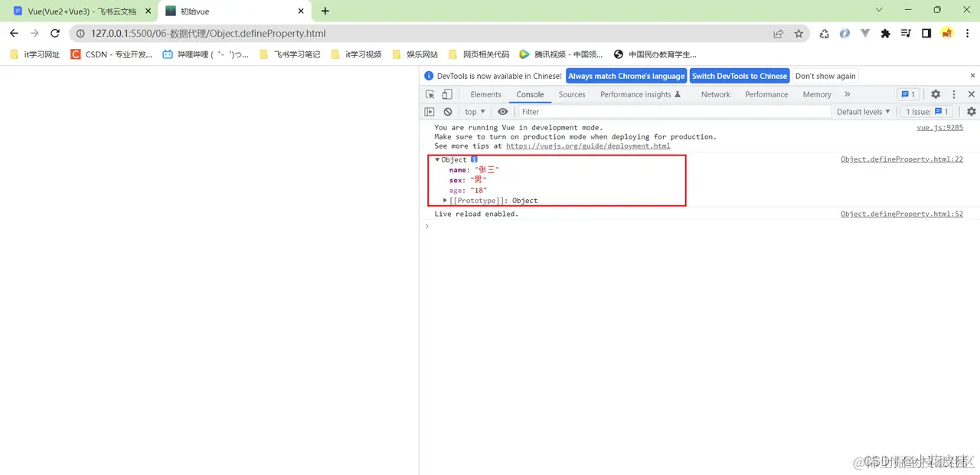980x475 pixels.
Task: Toggle the browser side panel
Action: coord(926,34)
